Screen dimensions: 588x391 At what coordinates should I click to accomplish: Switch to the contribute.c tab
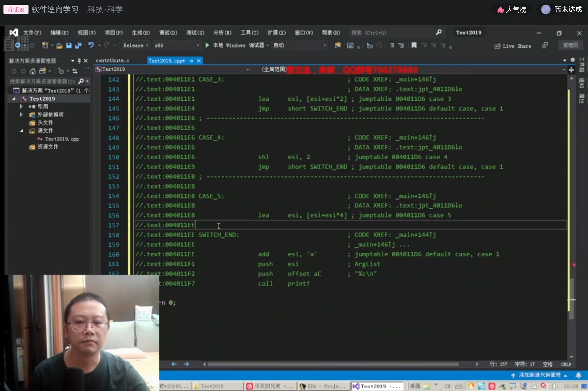click(113, 60)
